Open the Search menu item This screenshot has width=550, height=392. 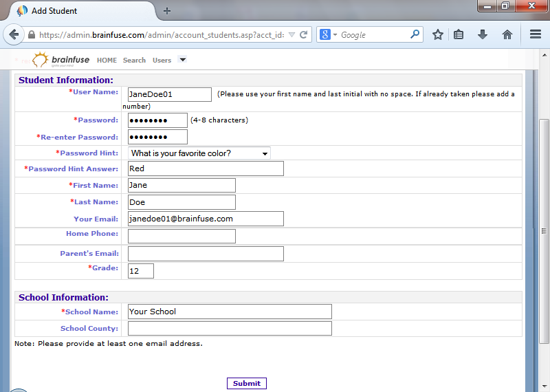pyautogui.click(x=134, y=61)
